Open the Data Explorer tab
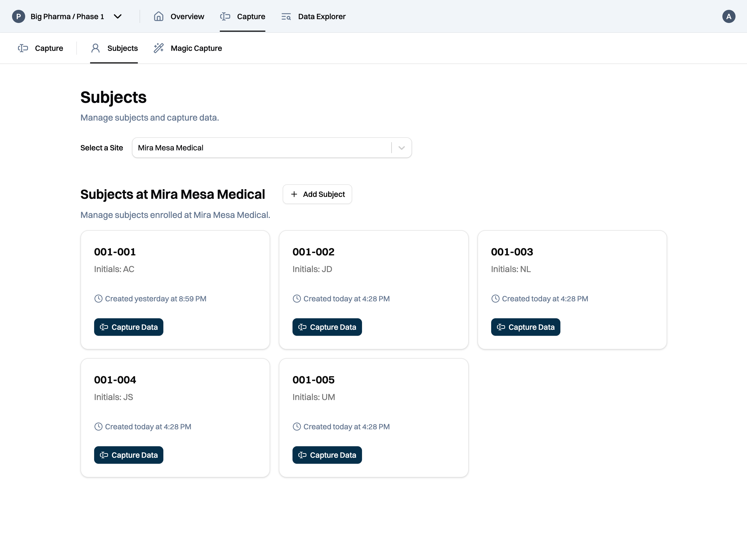Image resolution: width=747 pixels, height=560 pixels. [322, 16]
